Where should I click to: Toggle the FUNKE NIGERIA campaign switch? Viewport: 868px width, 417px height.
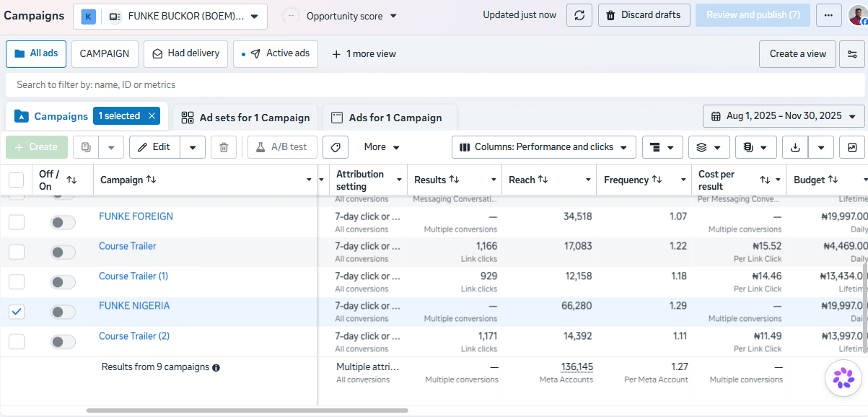pos(63,312)
